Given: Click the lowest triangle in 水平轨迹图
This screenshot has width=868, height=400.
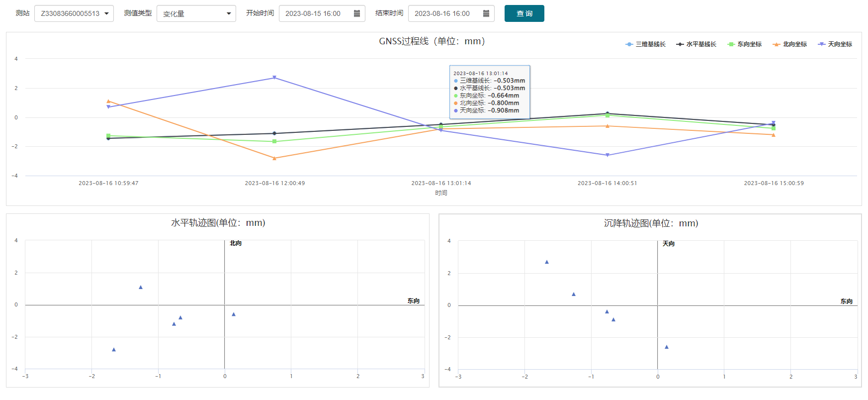Looking at the screenshot, I should [114, 350].
